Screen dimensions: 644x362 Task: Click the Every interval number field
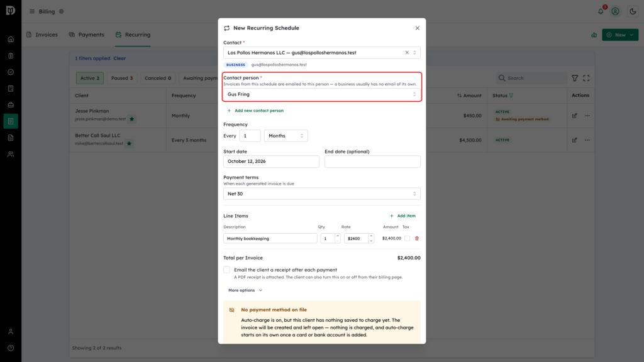coord(250,136)
